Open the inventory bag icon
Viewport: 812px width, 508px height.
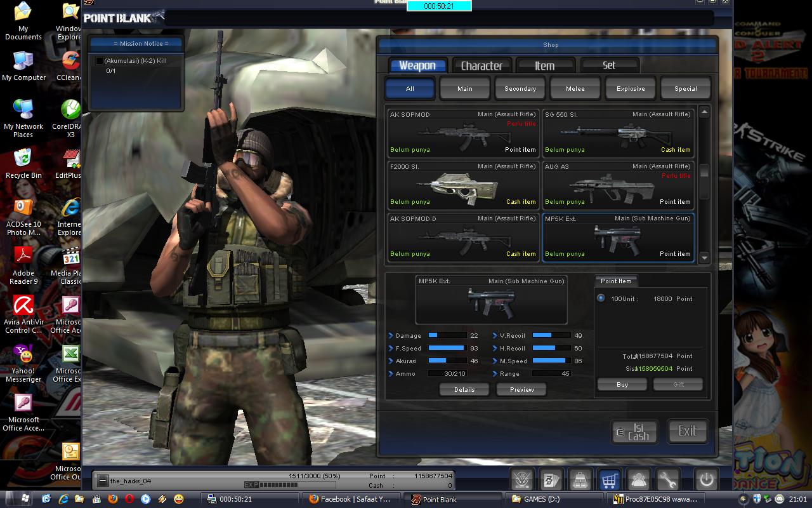[580, 480]
